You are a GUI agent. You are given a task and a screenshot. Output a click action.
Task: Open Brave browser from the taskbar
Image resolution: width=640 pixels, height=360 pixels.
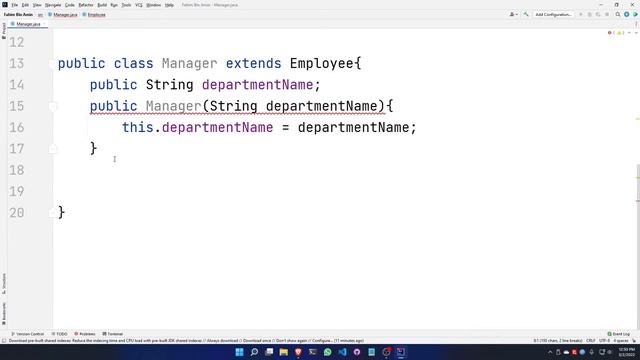click(298, 352)
